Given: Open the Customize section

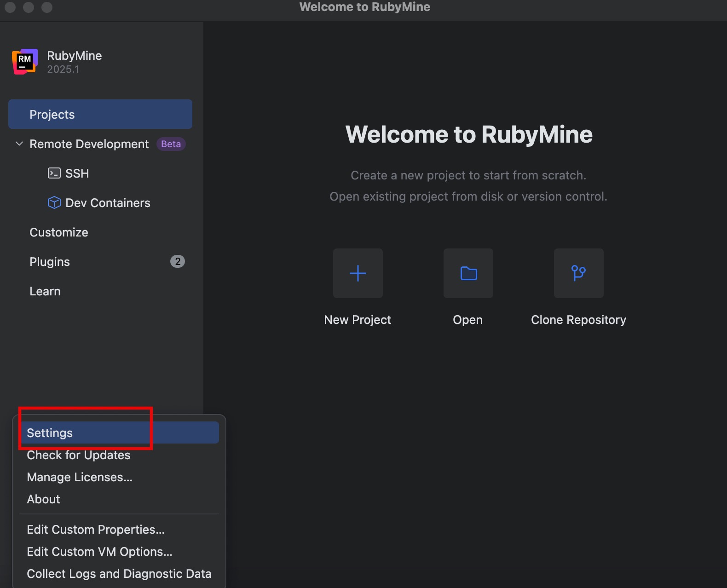Looking at the screenshot, I should coord(59,232).
